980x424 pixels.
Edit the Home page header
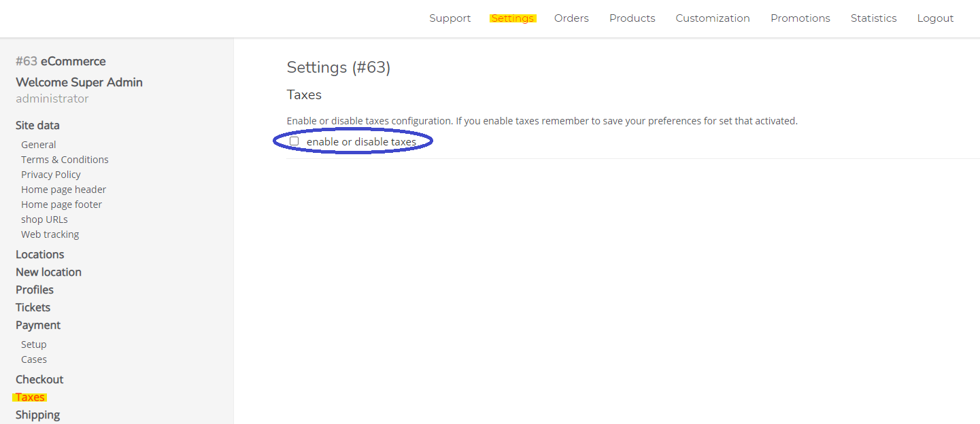(64, 190)
